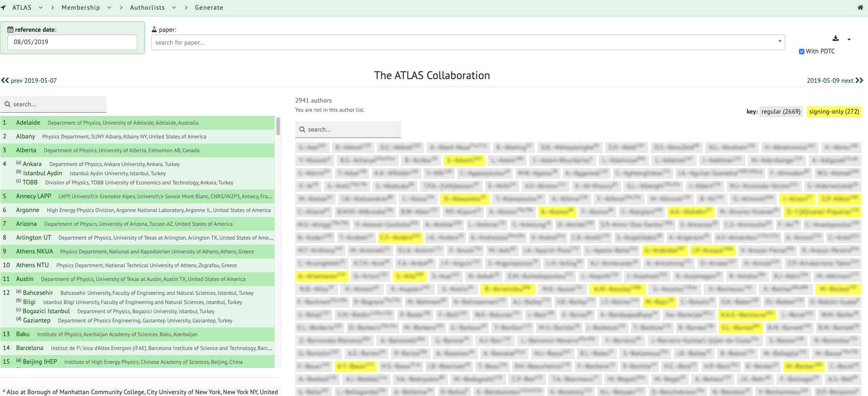
Task: Click the double-chevron previous date icon
Action: point(5,80)
